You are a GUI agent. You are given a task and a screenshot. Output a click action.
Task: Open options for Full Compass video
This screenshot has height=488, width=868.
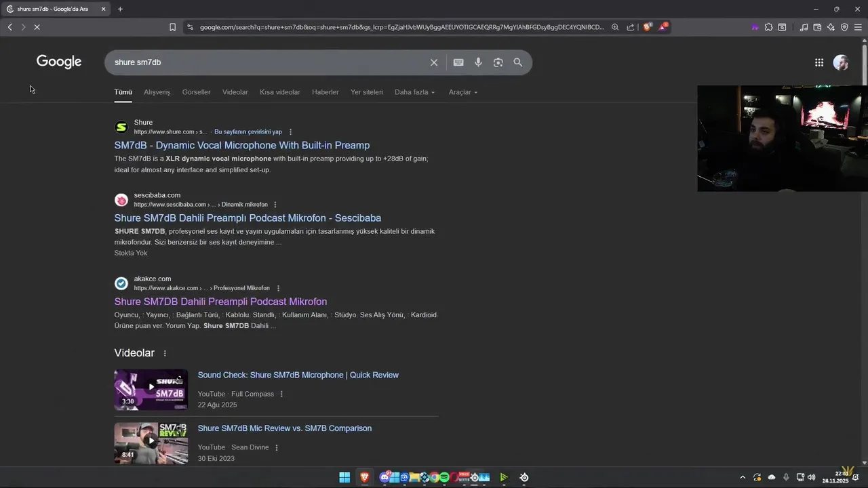[281, 394]
